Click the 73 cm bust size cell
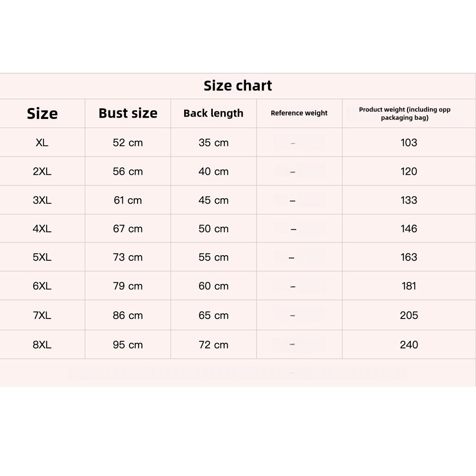The height and width of the screenshot is (476, 476). point(128,257)
